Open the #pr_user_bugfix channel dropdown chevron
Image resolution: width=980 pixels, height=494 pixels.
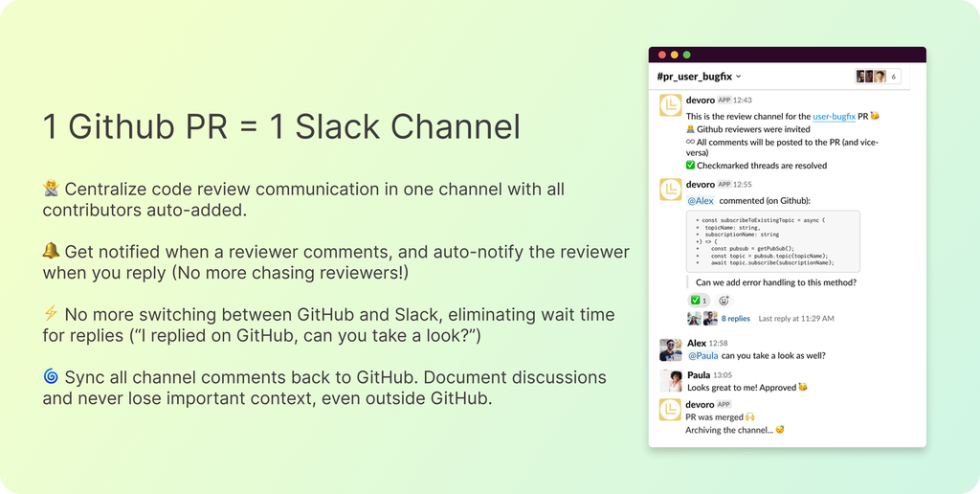pyautogui.click(x=739, y=77)
